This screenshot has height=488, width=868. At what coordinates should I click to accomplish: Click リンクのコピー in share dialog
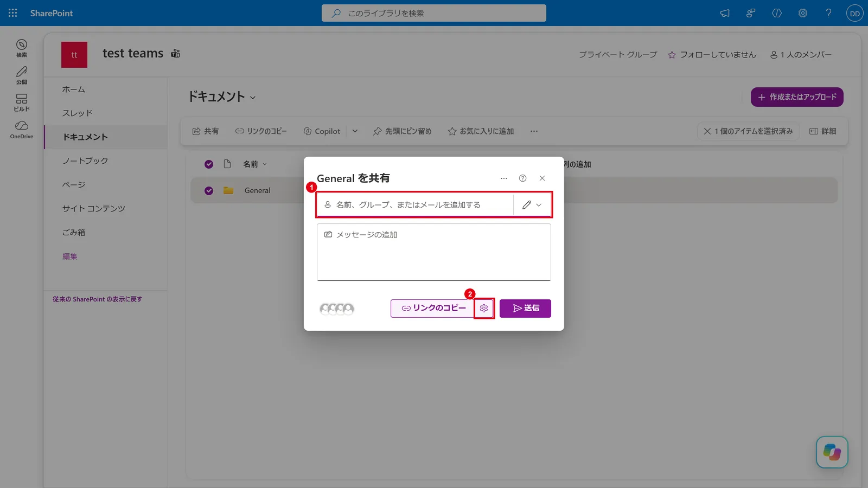coord(433,309)
